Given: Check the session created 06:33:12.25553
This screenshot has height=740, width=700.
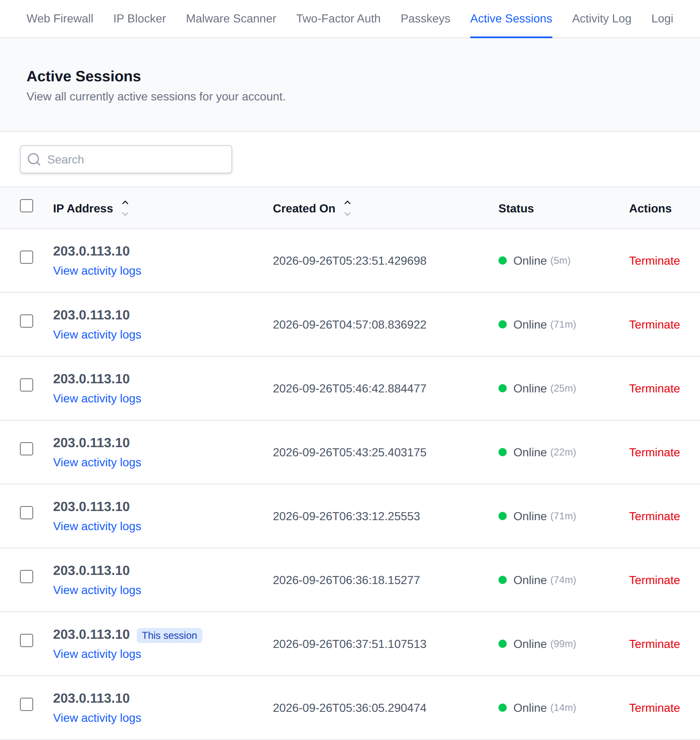Looking at the screenshot, I should tap(27, 513).
